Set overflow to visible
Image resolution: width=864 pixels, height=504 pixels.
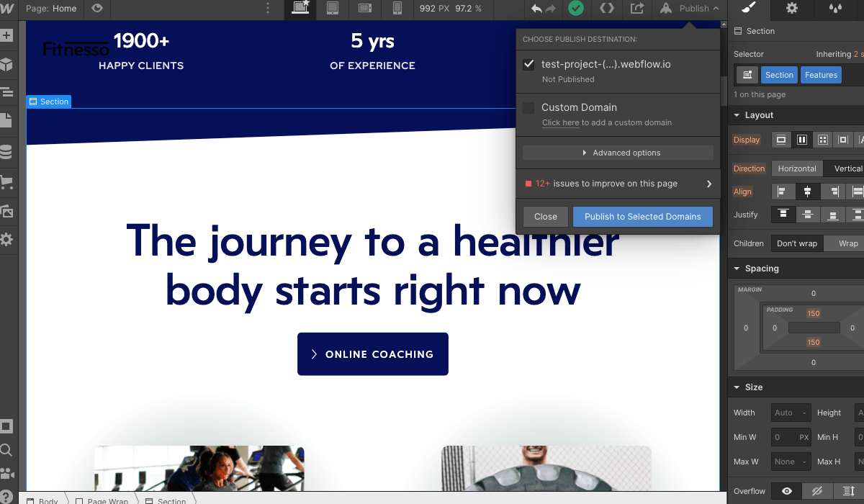(x=787, y=491)
